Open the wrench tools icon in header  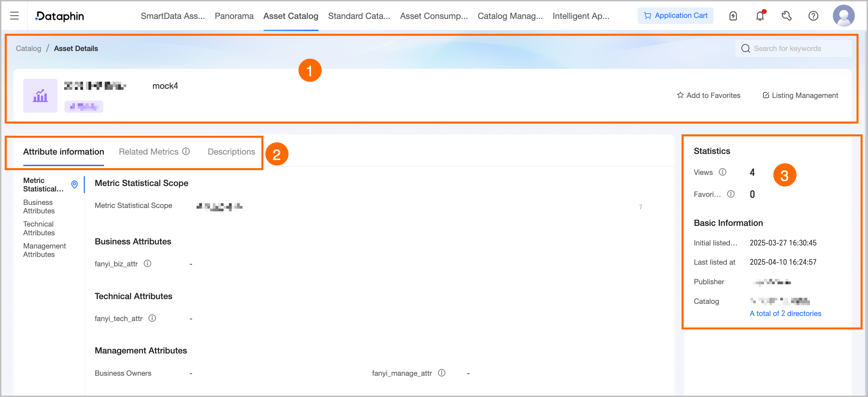tap(787, 16)
